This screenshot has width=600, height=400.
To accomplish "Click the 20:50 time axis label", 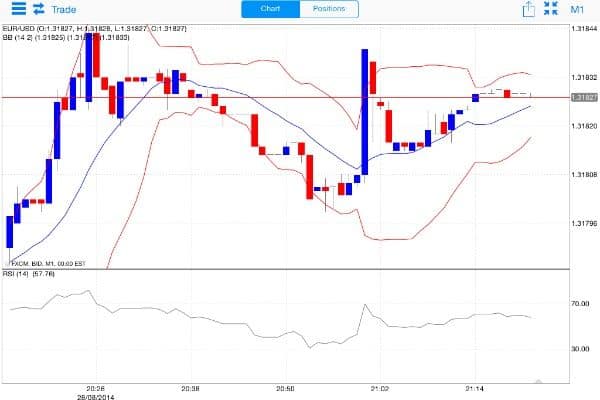I will (285, 389).
